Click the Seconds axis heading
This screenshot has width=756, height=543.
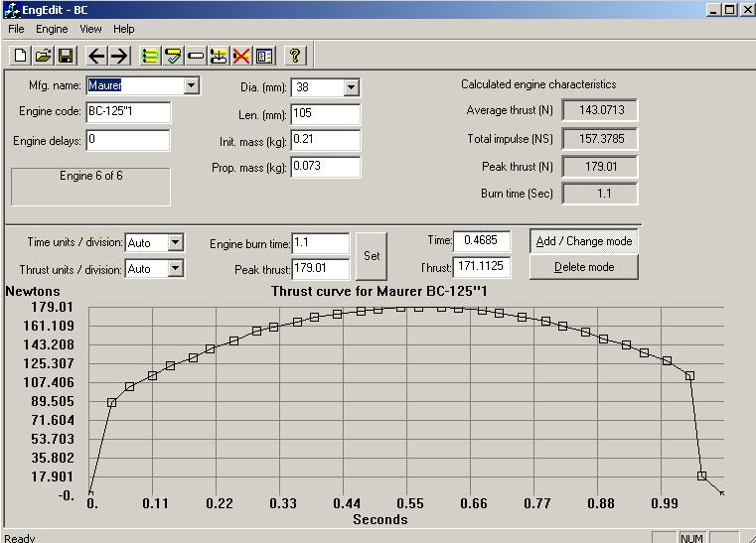(x=380, y=519)
